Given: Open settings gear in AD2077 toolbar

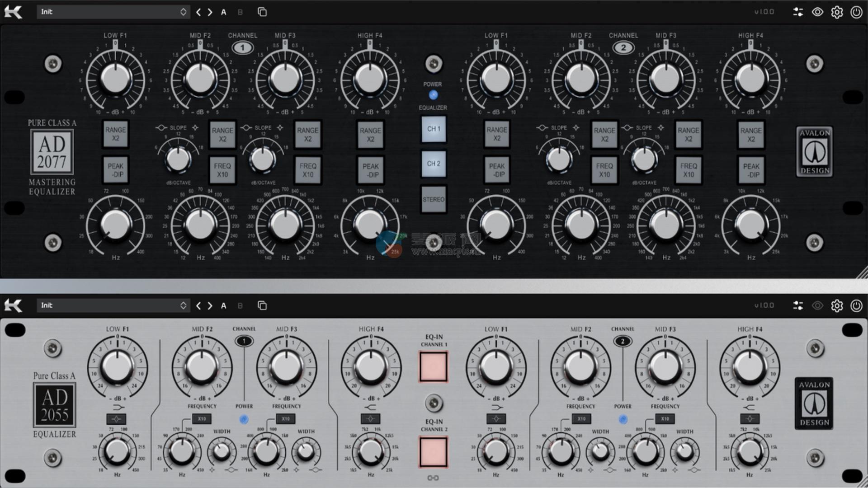Looking at the screenshot, I should (837, 12).
